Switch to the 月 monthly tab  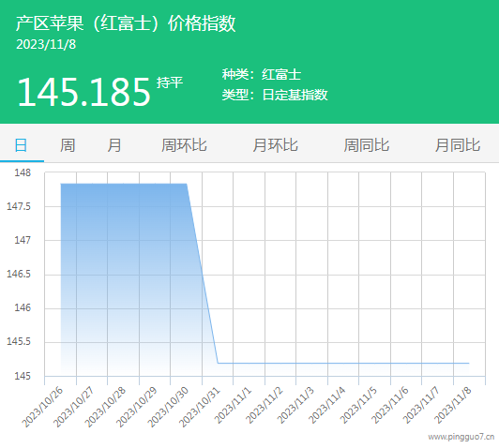point(113,145)
